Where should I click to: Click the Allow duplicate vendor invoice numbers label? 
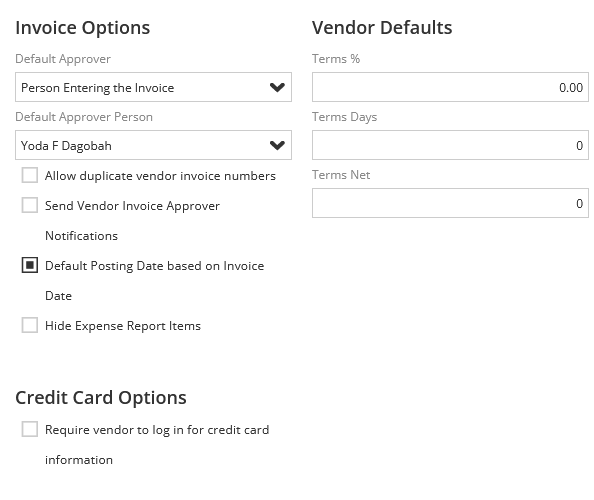(160, 176)
